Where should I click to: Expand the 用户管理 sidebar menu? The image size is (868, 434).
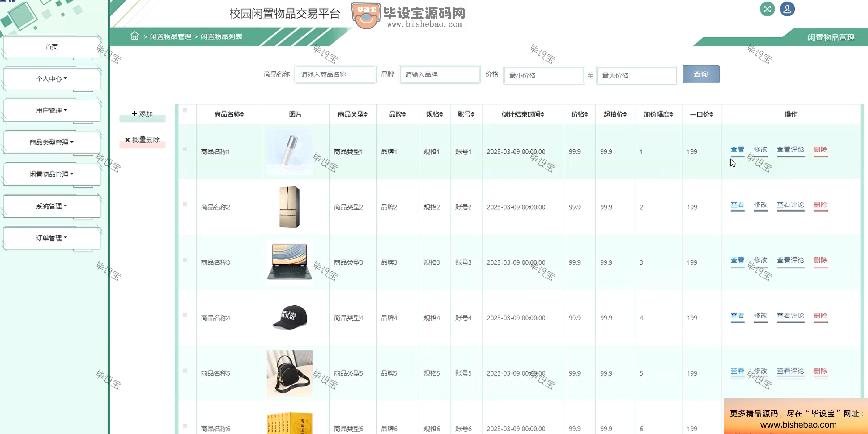pos(52,111)
